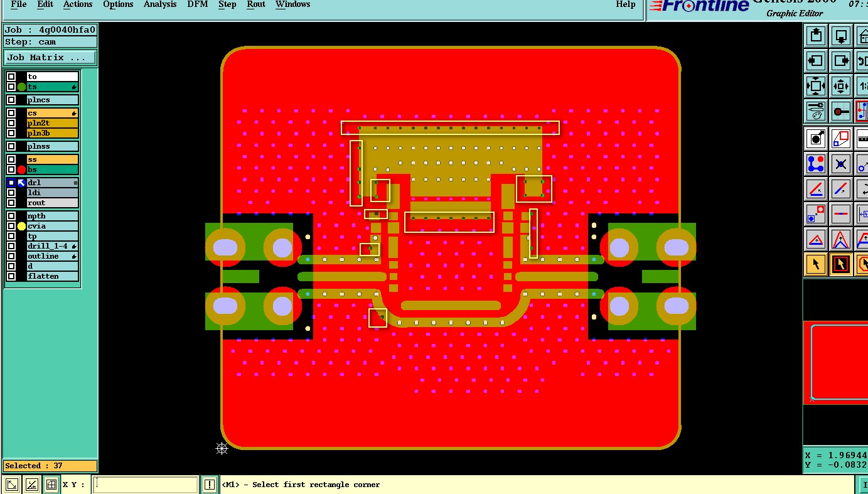Viewport: 868px width, 494px height.
Task: Click the zoom-to-fit expand arrows icon
Action: point(816,86)
